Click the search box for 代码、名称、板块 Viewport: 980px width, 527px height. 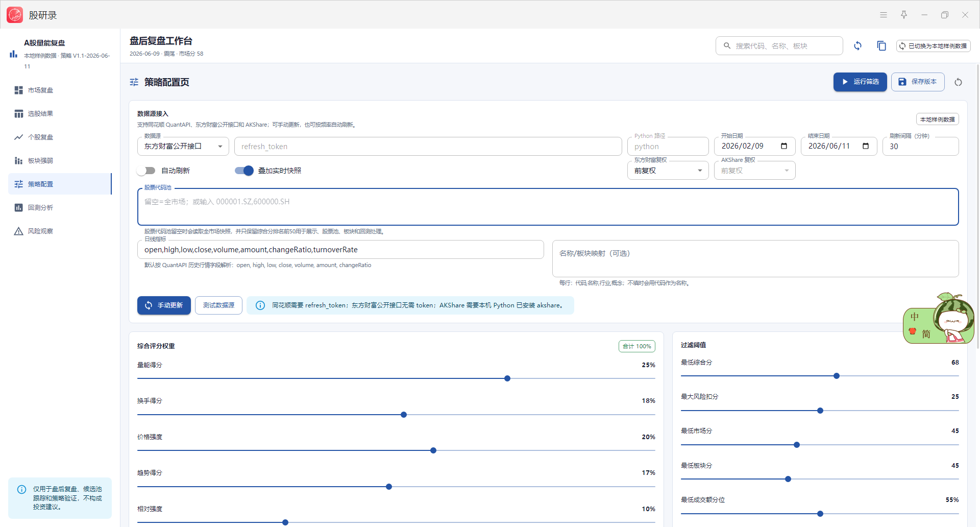[779, 46]
